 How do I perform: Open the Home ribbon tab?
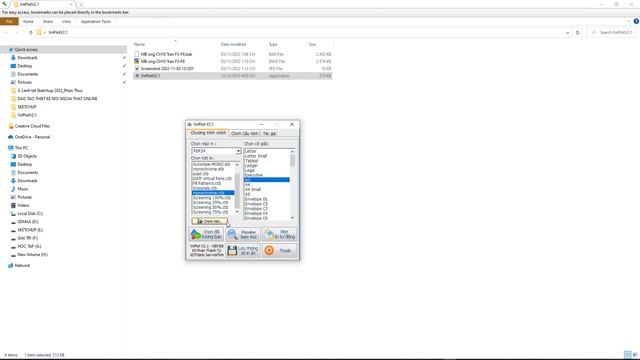28,21
